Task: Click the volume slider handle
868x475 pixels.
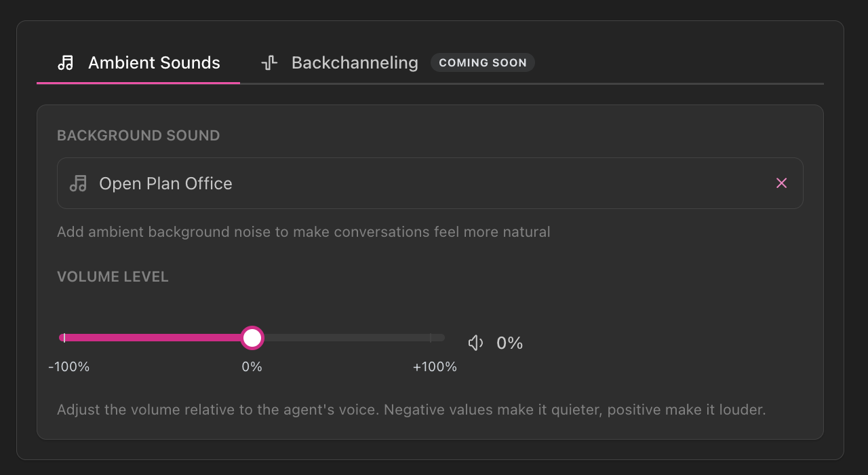Action: click(x=252, y=338)
